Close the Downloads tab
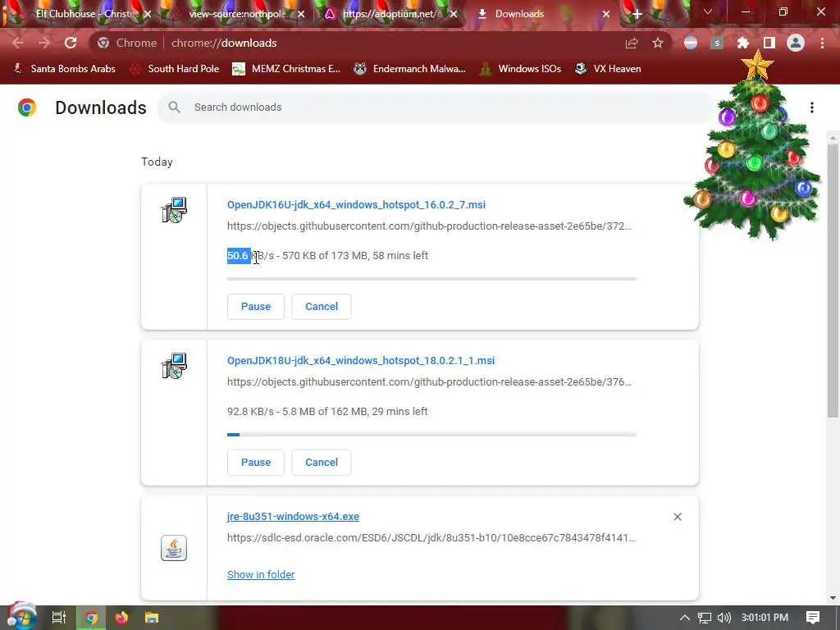The width and height of the screenshot is (840, 630). pos(606,14)
